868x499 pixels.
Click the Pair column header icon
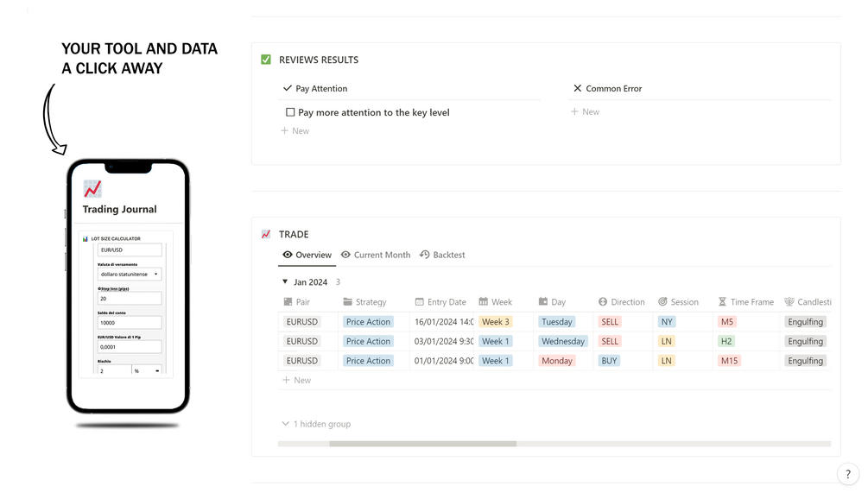288,302
